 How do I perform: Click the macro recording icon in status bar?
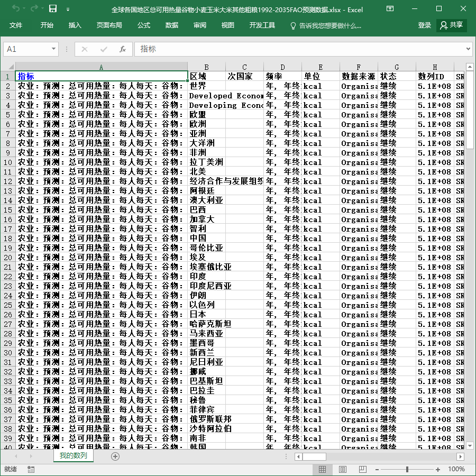tap(31, 469)
